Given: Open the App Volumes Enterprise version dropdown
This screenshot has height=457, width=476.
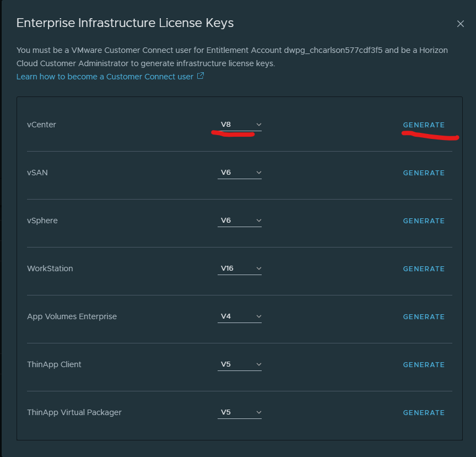Looking at the screenshot, I should [240, 316].
